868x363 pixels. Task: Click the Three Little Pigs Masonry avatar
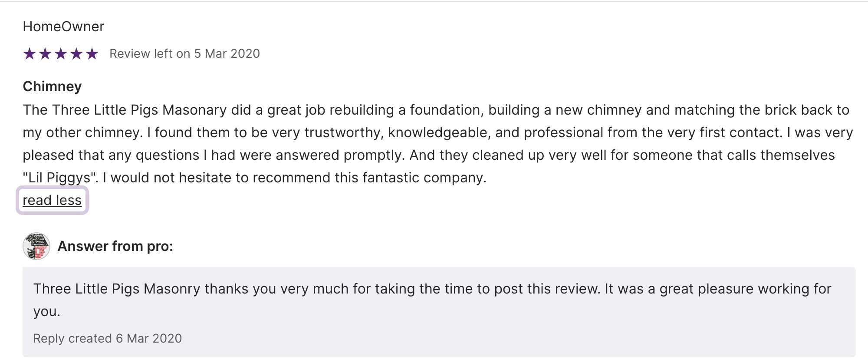36,246
